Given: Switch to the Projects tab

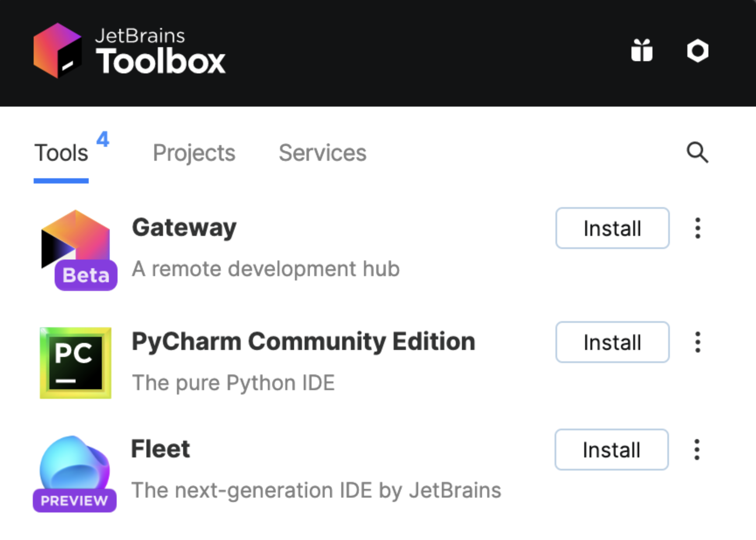Looking at the screenshot, I should coord(194,152).
